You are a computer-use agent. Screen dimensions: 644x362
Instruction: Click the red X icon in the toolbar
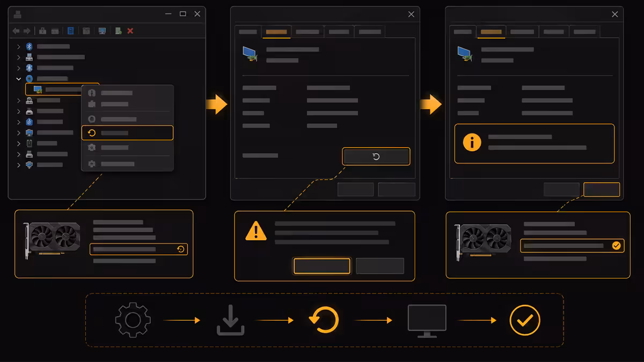pos(130,31)
